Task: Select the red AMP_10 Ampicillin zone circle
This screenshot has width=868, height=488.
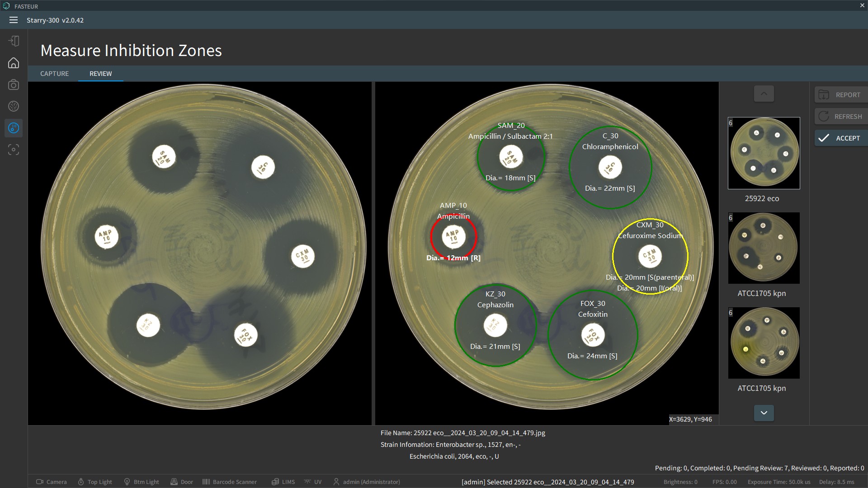Action: (x=453, y=236)
